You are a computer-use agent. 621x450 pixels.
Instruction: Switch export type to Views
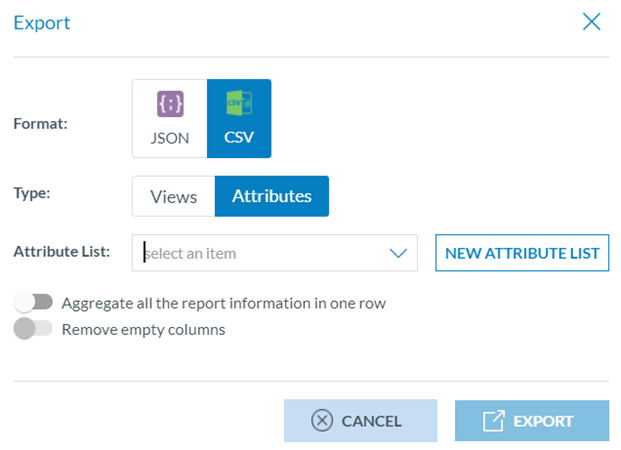pos(173,197)
